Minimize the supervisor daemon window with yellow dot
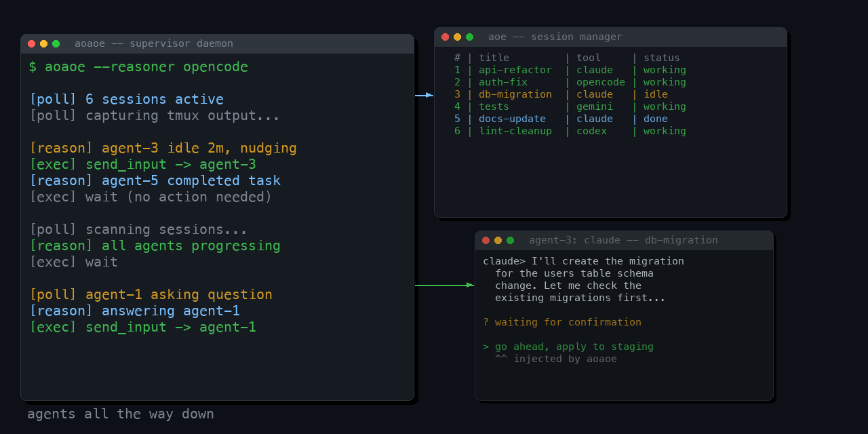The height and width of the screenshot is (434, 868). click(x=43, y=44)
